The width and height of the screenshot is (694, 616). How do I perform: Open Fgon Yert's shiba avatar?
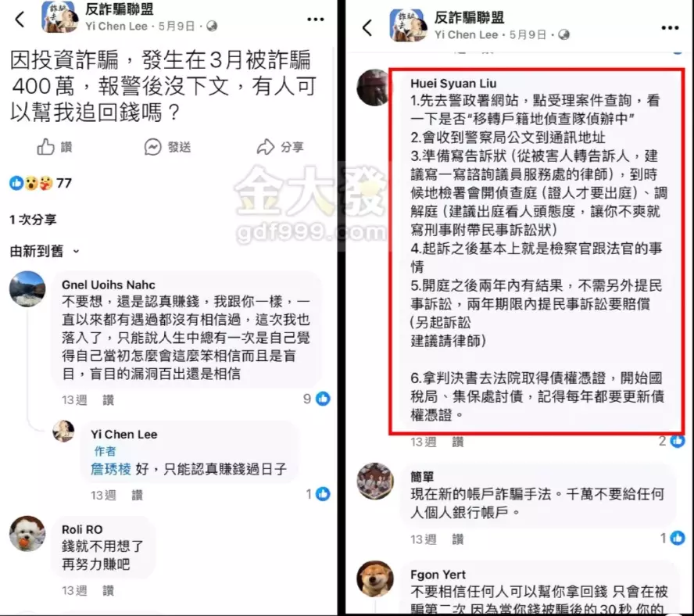point(375,578)
